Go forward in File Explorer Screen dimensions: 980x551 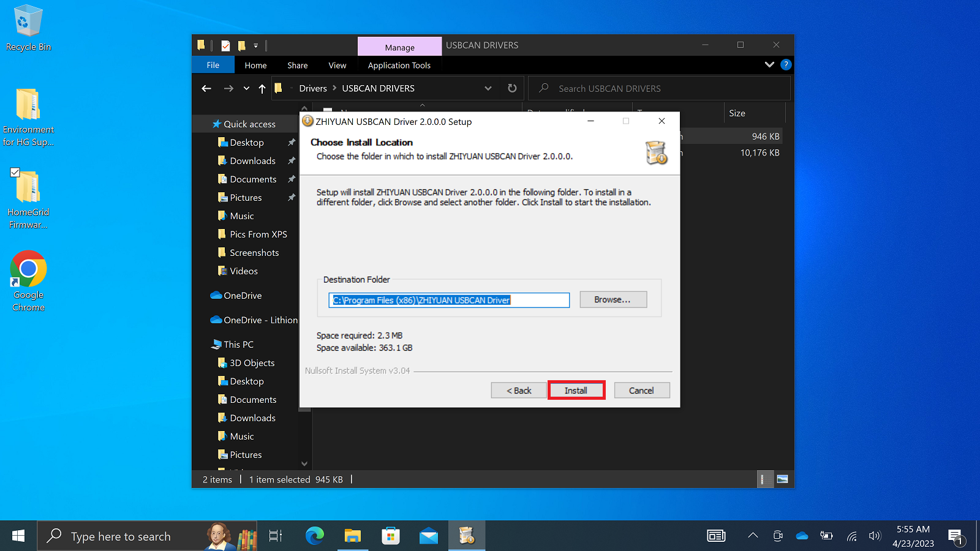pyautogui.click(x=228, y=88)
